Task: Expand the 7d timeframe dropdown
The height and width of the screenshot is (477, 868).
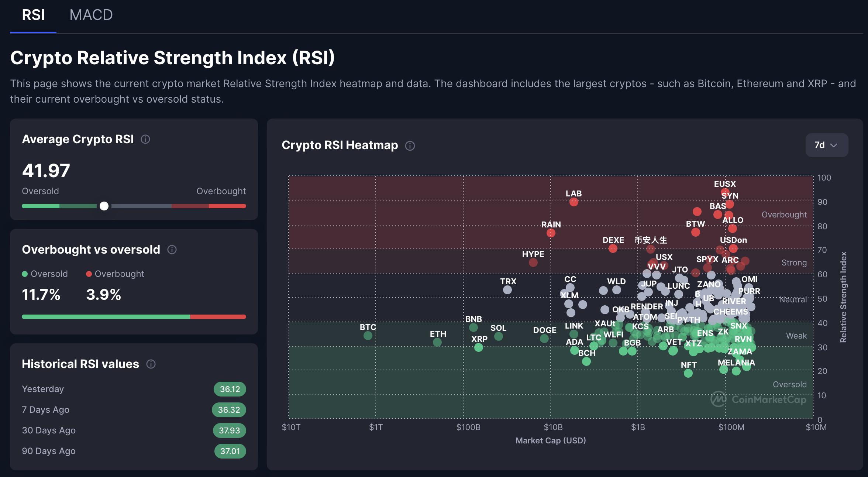Action: pos(827,145)
